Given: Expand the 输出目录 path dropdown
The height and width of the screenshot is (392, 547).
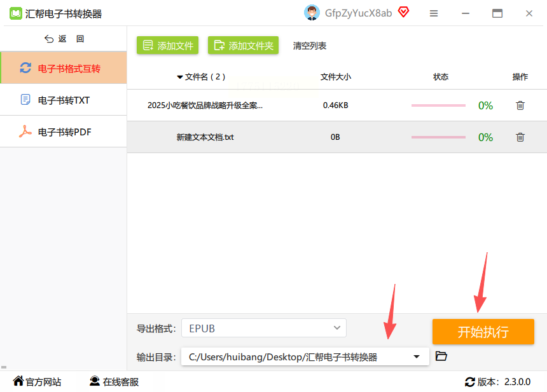Looking at the screenshot, I should pyautogui.click(x=417, y=356).
